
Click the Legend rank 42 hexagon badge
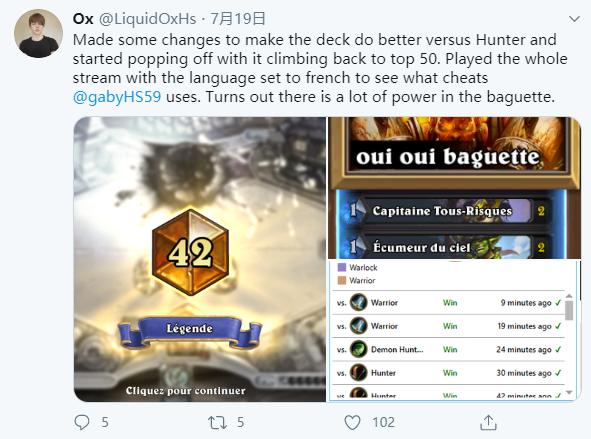[x=190, y=252]
